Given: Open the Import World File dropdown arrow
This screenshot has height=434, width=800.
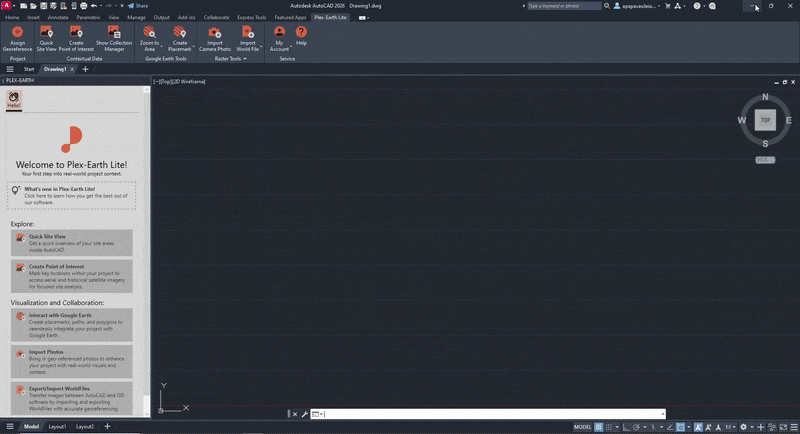Looking at the screenshot, I should 261,46.
